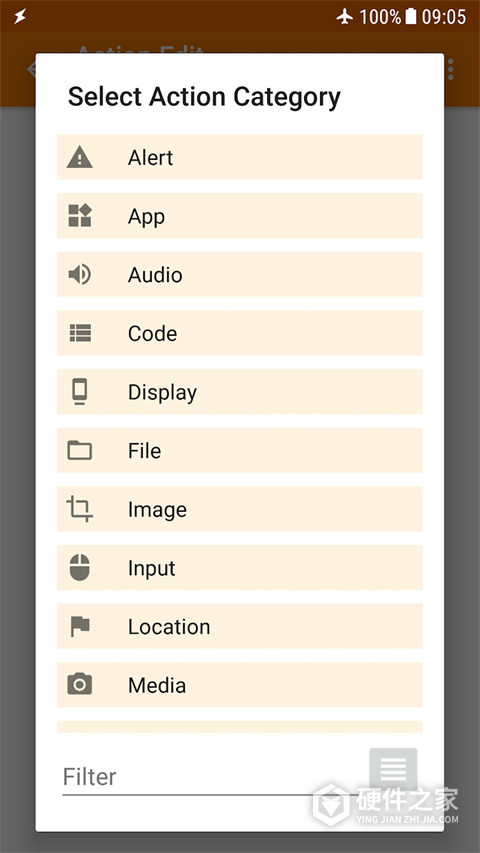This screenshot has height=853, width=480.
Task: Go to the Location category label
Action: click(x=169, y=627)
